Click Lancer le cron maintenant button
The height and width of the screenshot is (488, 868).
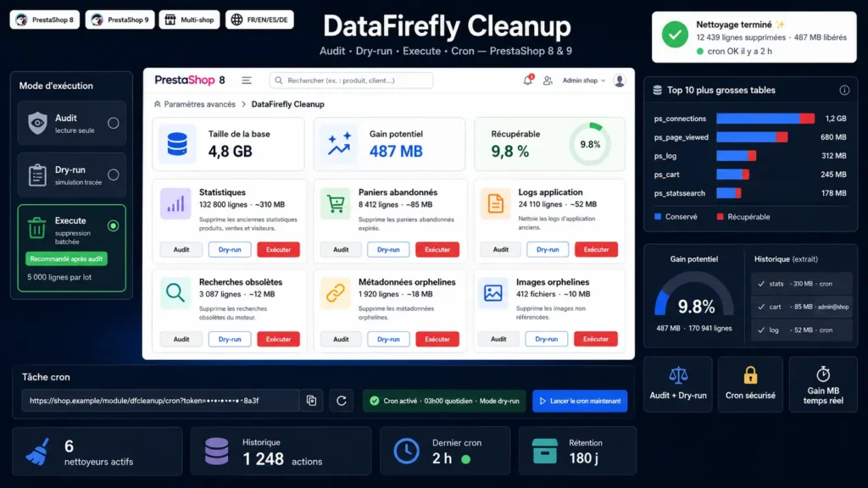(580, 401)
